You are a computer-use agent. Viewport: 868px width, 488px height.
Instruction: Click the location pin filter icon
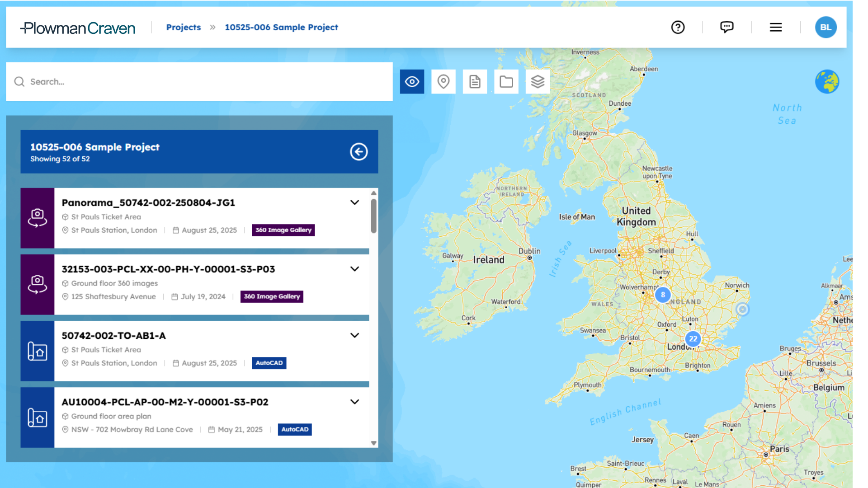pyautogui.click(x=443, y=82)
